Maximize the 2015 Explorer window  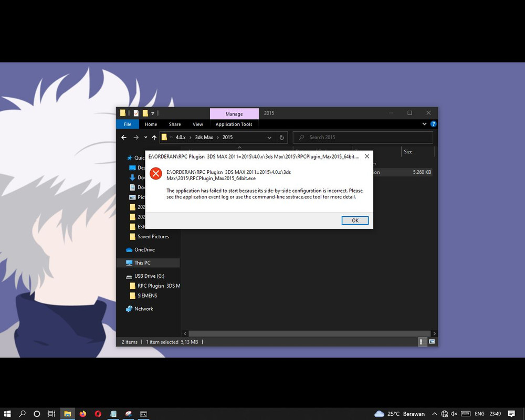tap(410, 113)
